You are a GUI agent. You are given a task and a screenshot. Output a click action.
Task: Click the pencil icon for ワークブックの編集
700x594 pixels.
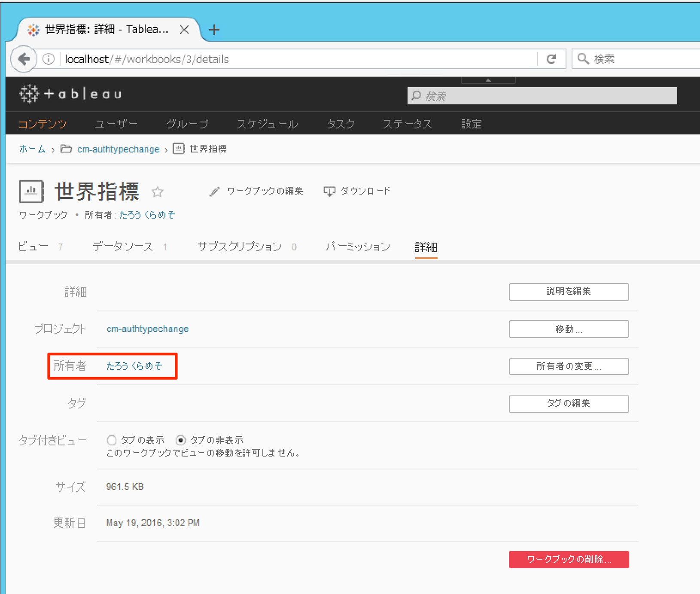coord(214,191)
